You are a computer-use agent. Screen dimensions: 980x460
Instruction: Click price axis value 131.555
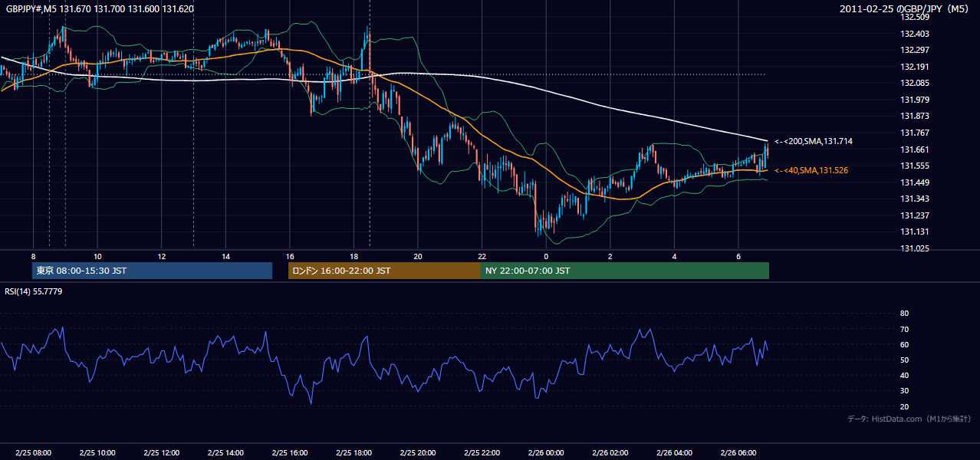(914, 166)
